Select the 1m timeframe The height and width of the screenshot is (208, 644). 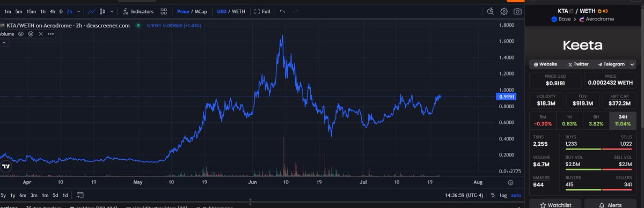(8, 11)
